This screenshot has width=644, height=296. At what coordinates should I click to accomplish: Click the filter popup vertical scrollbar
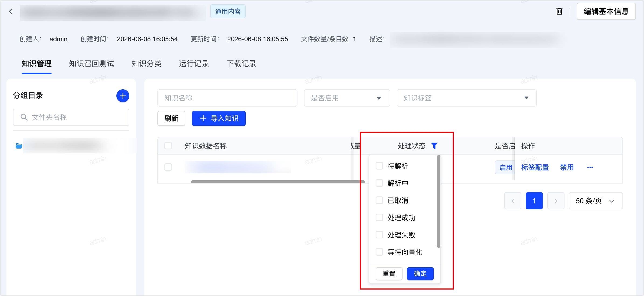click(x=439, y=201)
